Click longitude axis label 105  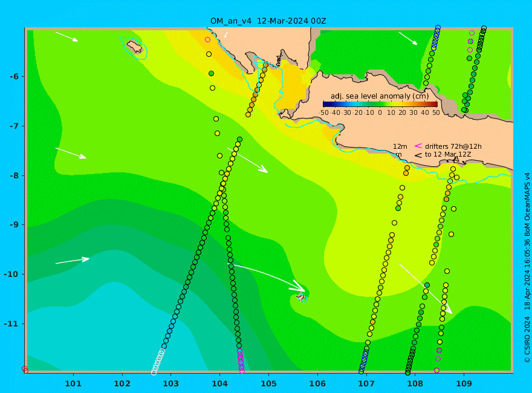tap(268, 384)
